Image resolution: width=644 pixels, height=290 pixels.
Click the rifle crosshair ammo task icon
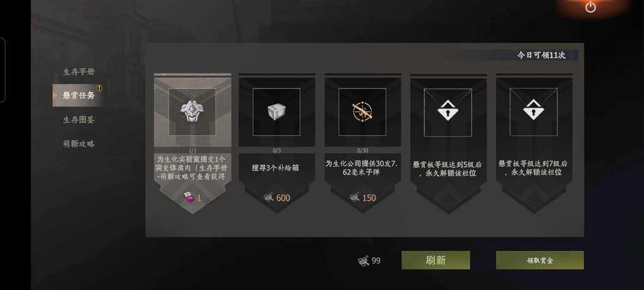[362, 112]
